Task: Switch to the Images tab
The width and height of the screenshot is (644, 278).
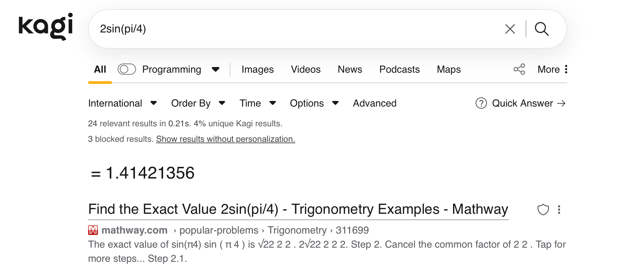Action: [258, 69]
